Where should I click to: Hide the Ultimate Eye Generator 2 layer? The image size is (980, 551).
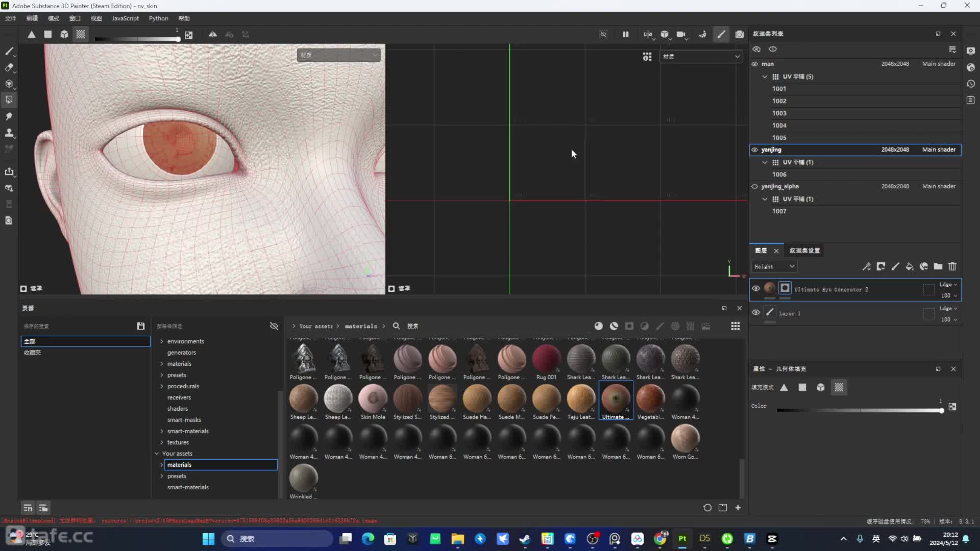pyautogui.click(x=755, y=288)
